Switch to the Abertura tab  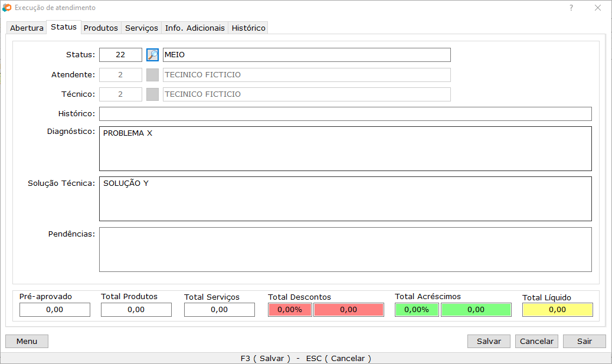pyautogui.click(x=27, y=28)
